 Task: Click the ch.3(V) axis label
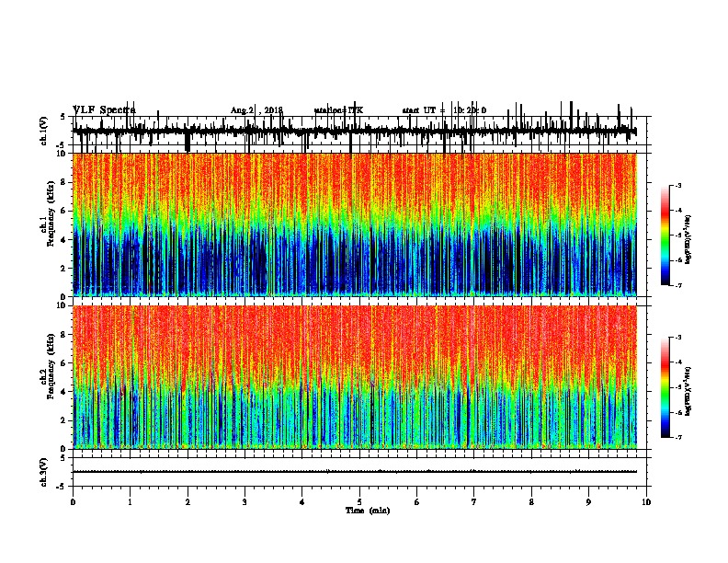[44, 472]
